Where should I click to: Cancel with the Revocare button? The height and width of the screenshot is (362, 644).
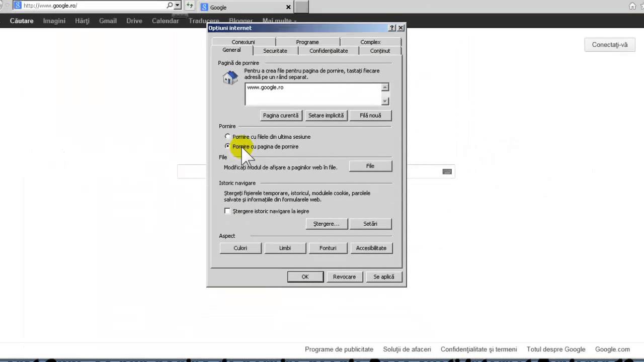(345, 277)
